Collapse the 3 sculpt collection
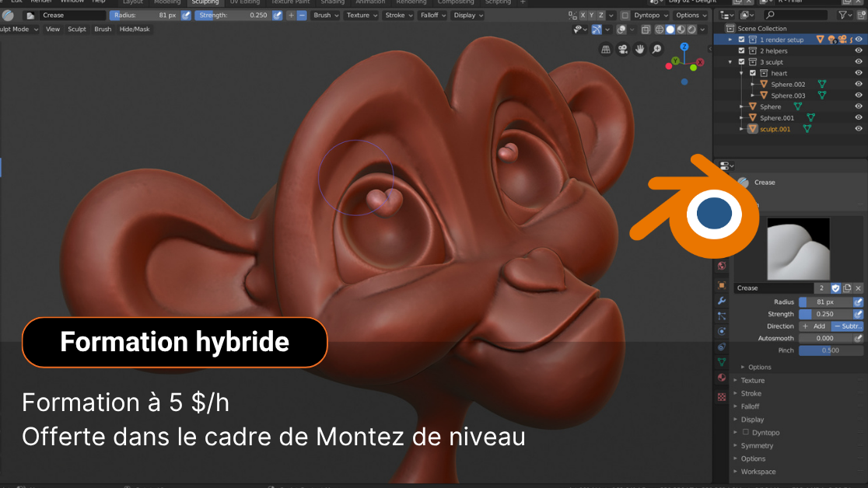868x488 pixels. (x=730, y=62)
